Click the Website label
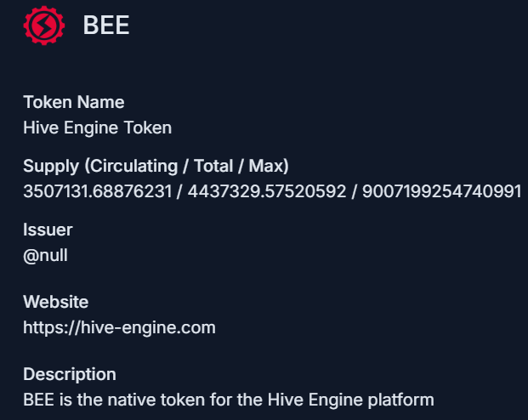The image size is (528, 420). (x=55, y=302)
